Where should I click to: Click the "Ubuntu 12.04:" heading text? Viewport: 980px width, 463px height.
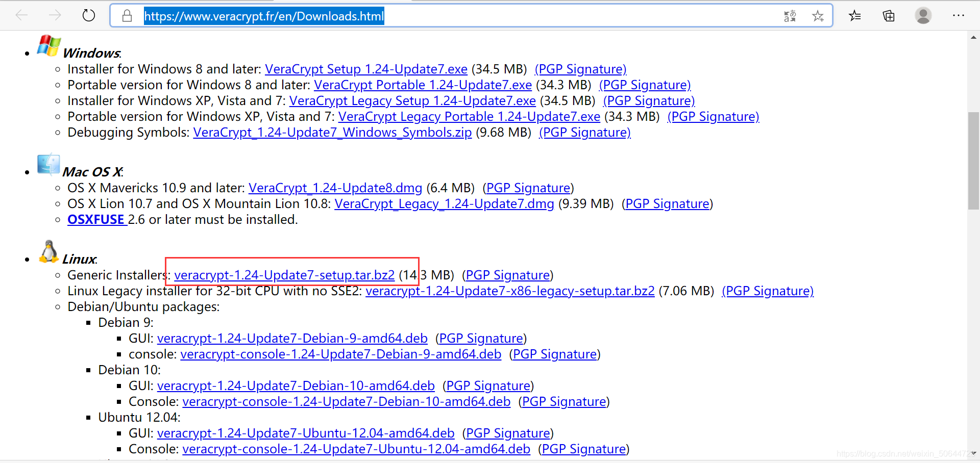pyautogui.click(x=139, y=418)
